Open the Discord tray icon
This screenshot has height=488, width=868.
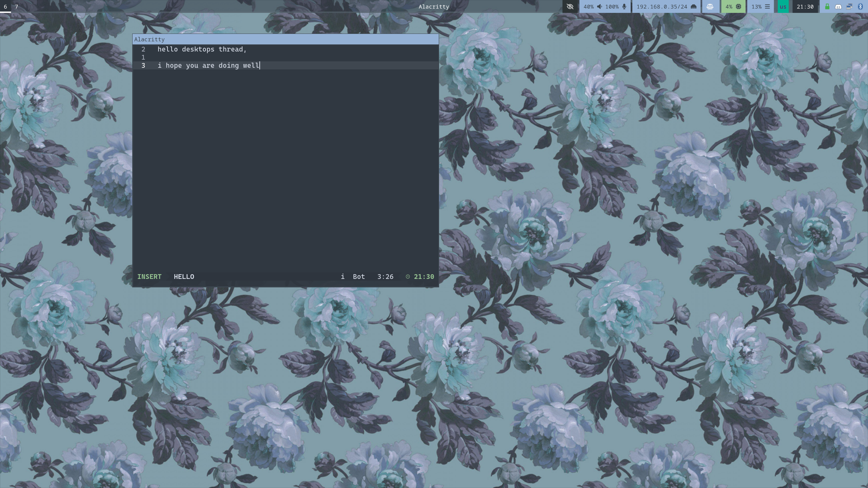click(x=838, y=6)
